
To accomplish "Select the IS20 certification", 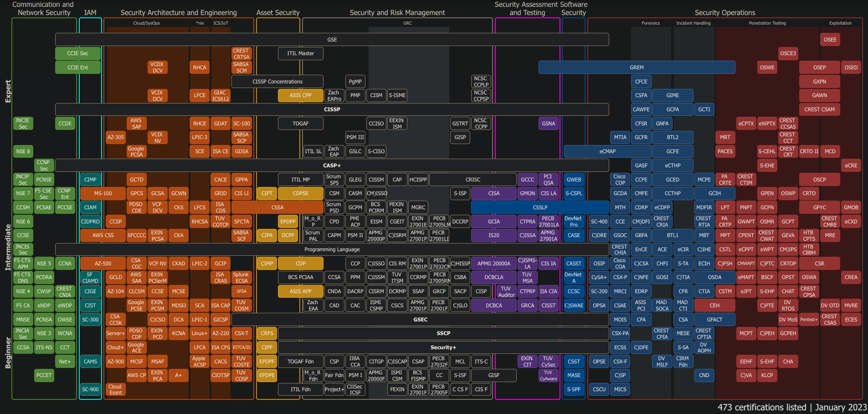I will point(494,235).
